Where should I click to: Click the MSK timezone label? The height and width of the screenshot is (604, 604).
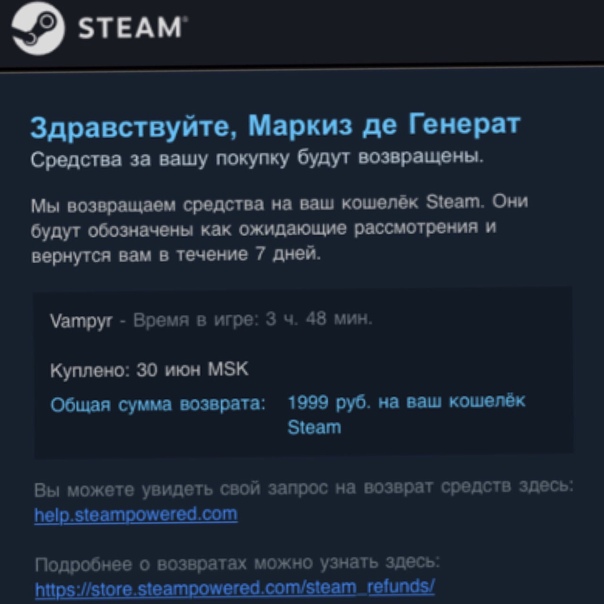tap(228, 369)
